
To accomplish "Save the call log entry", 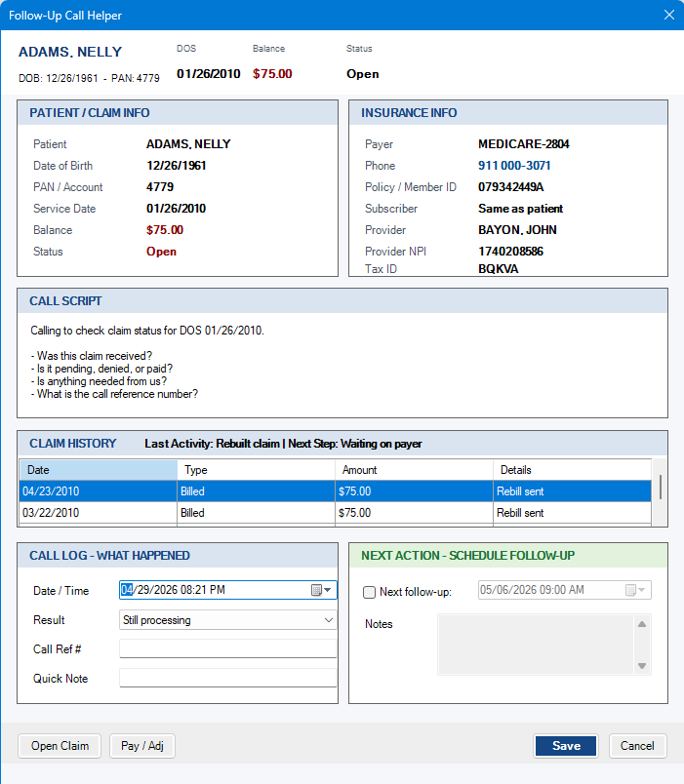I will point(566,746).
